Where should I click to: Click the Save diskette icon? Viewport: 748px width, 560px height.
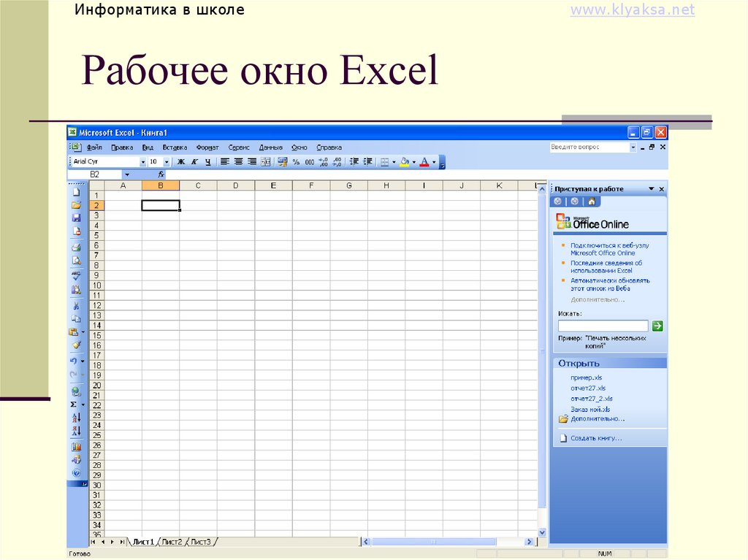click(76, 218)
